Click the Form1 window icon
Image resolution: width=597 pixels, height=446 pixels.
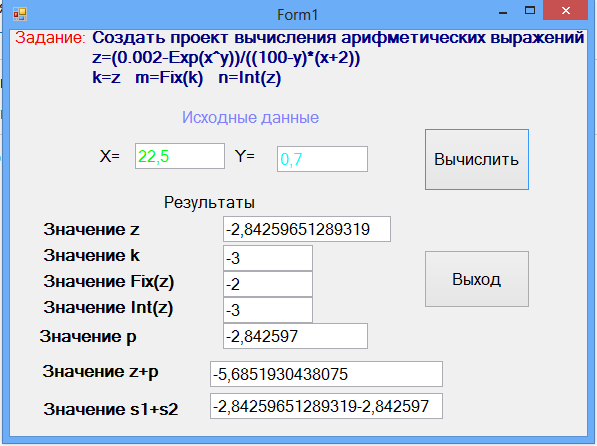(x=20, y=14)
